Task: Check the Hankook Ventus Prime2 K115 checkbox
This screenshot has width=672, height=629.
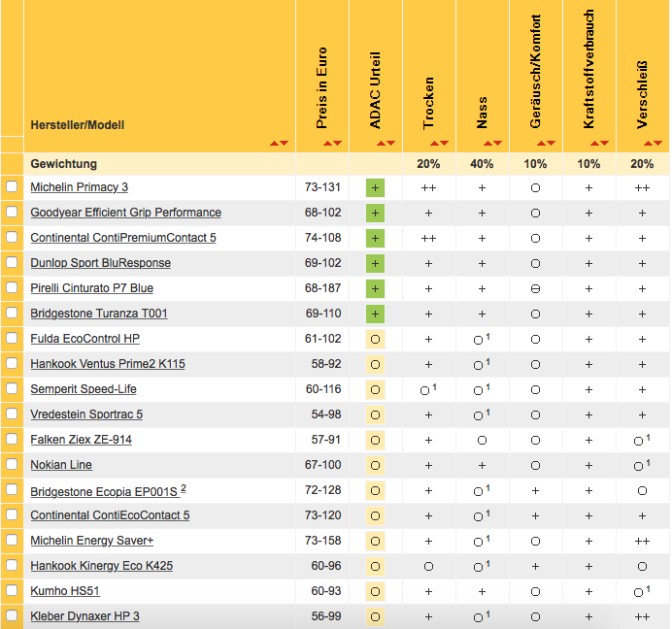Action: (12, 363)
